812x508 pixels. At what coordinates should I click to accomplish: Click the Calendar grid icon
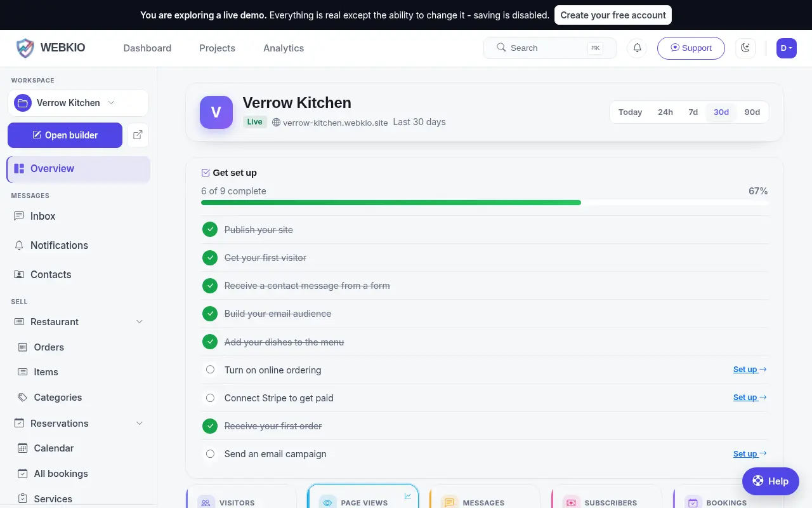tap(23, 448)
